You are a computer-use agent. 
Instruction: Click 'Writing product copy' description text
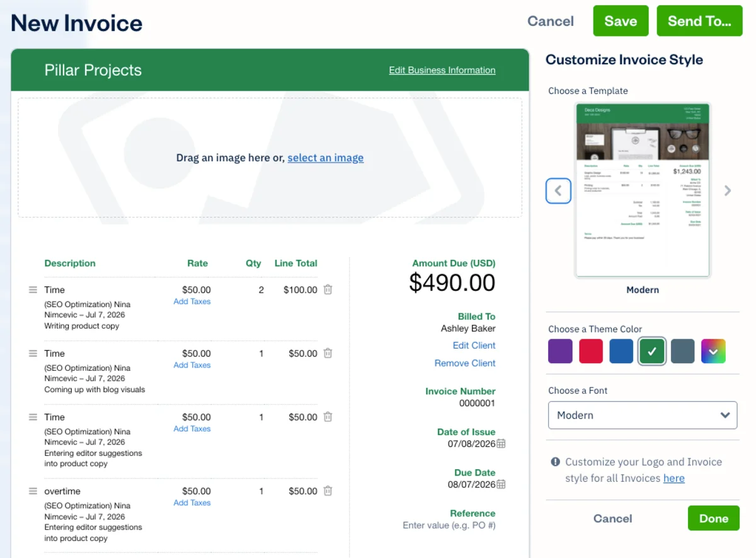(x=82, y=326)
